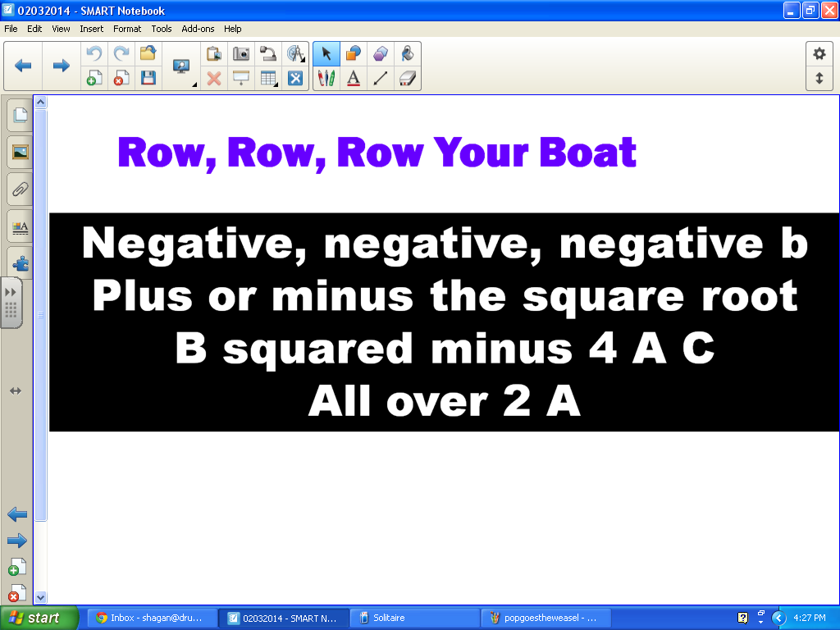Click the Redo icon
Screen dimensions: 840x630
pyautogui.click(x=121, y=53)
